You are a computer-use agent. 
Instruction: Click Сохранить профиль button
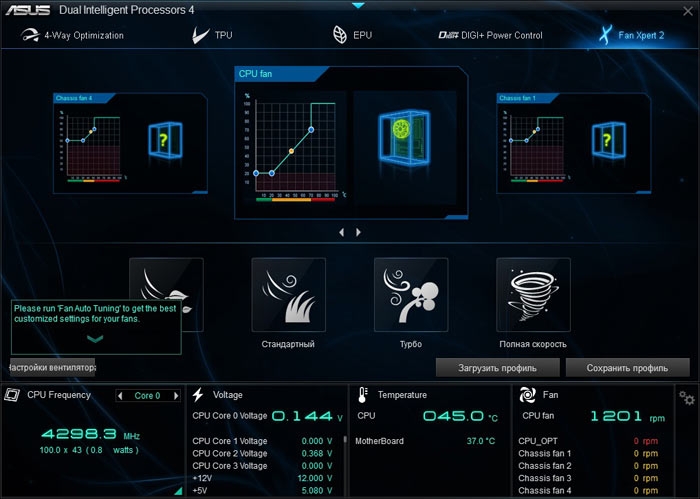627,368
